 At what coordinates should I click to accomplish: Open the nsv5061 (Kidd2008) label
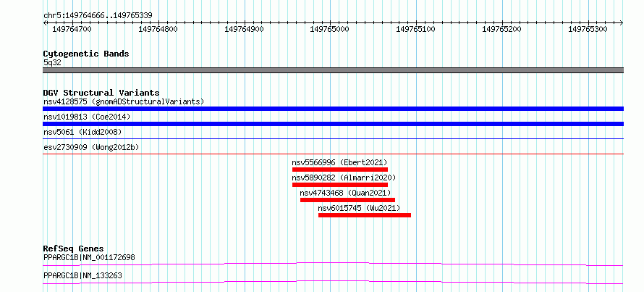[x=82, y=132]
